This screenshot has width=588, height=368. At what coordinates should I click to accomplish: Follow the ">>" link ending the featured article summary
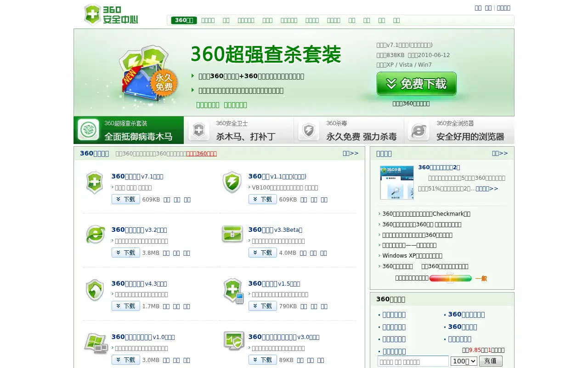click(x=487, y=189)
